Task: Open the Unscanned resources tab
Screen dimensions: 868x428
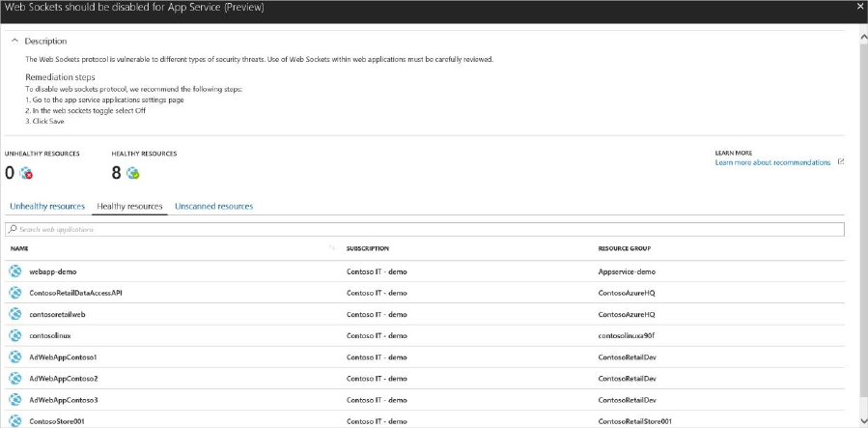Action: (213, 207)
